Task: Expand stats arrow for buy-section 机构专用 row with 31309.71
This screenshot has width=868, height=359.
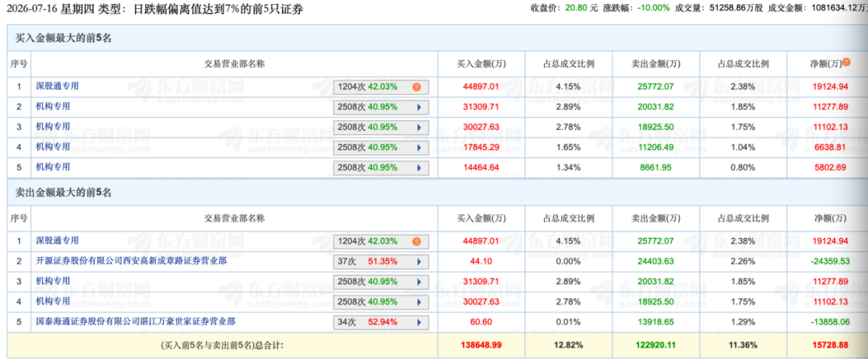Action: [x=419, y=108]
